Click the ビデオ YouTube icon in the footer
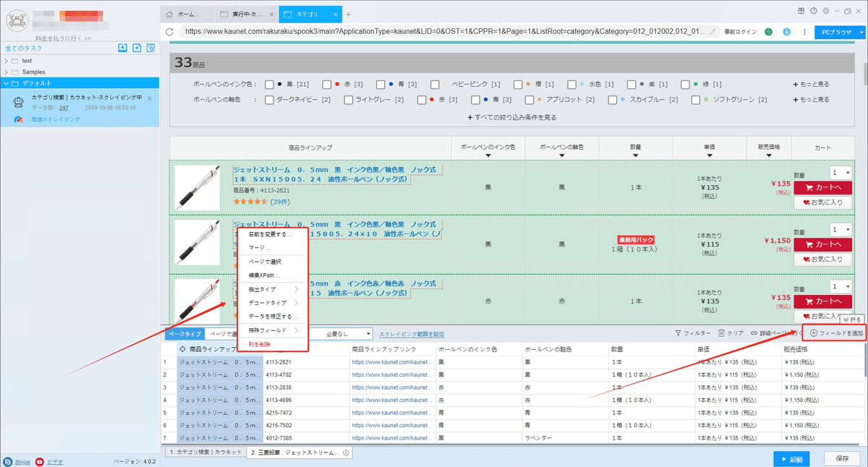Image resolution: width=868 pixels, height=467 pixels. [x=40, y=461]
